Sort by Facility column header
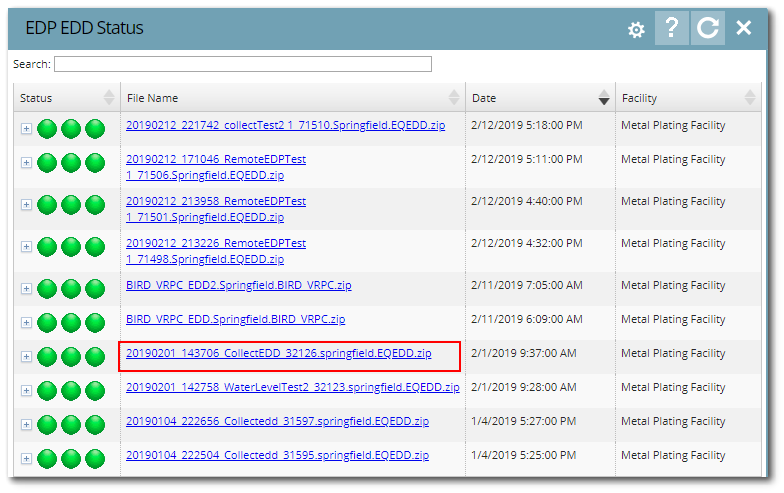Image resolution: width=784 pixels, height=493 pixels. tap(686, 98)
